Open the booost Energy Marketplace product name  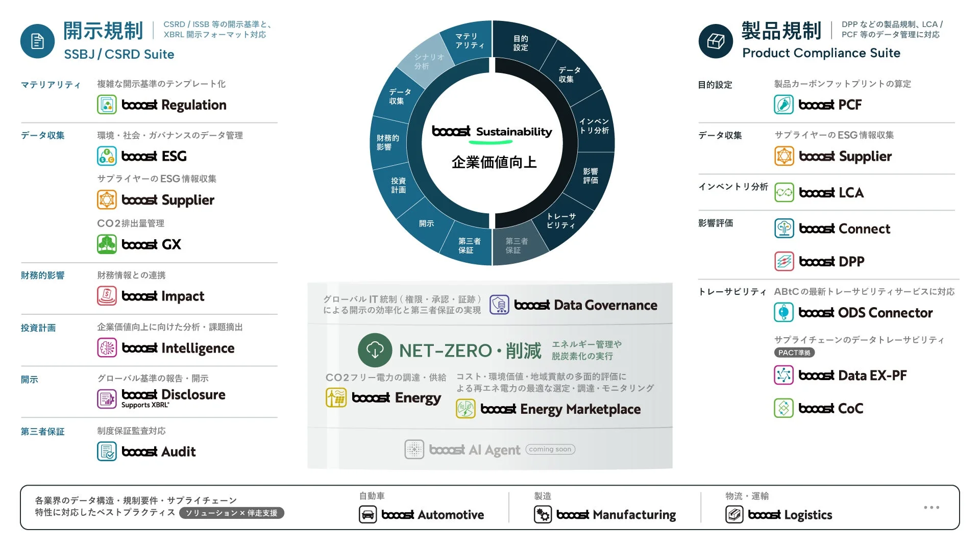[x=560, y=409]
